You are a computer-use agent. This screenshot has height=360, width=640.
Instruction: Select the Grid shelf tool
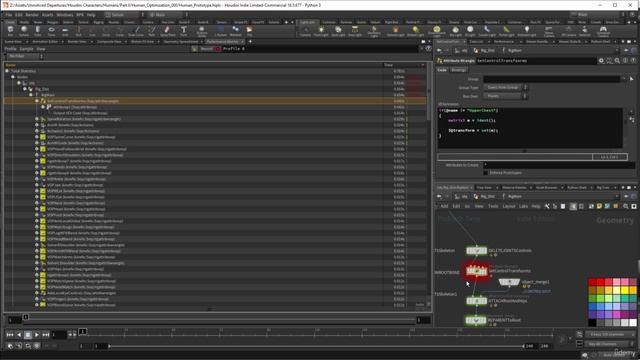(x=65, y=31)
